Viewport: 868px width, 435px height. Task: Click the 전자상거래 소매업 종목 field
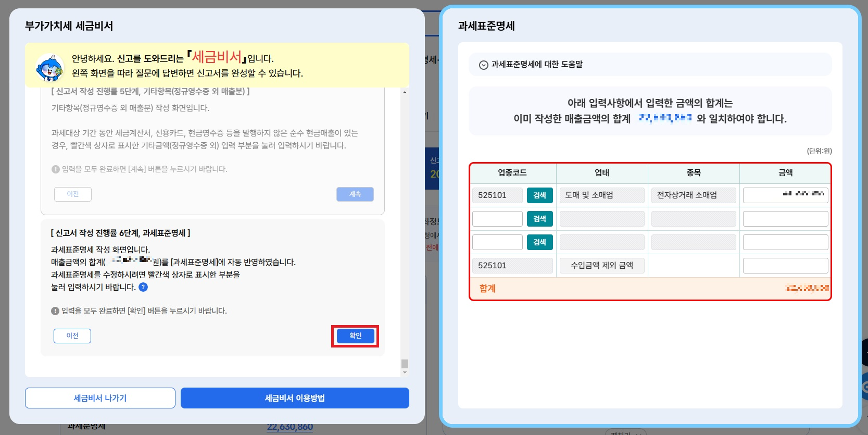coord(694,195)
